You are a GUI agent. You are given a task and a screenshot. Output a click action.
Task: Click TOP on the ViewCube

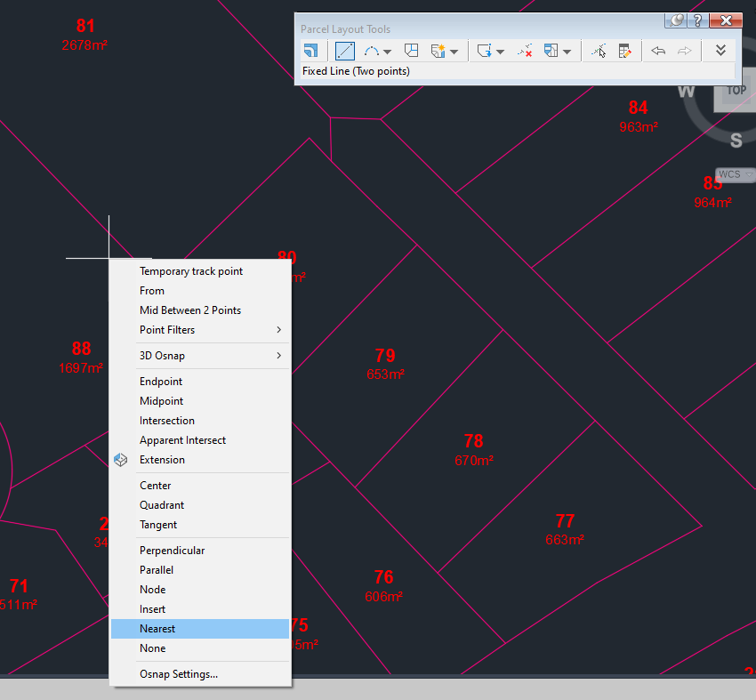pyautogui.click(x=736, y=90)
